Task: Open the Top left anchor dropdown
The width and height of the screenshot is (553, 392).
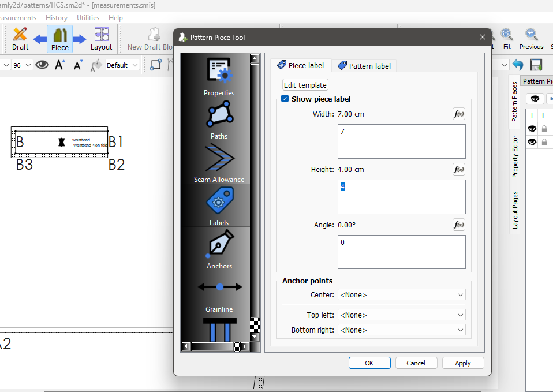Action: coord(401,315)
